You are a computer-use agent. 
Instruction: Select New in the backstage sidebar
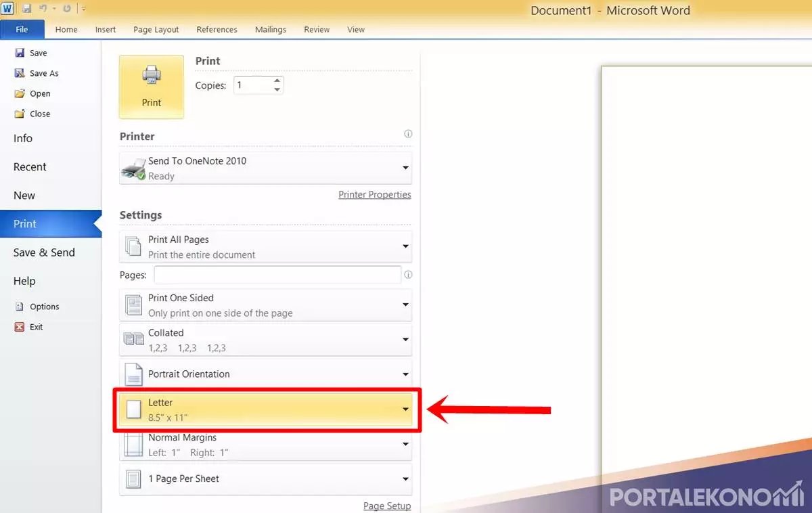pyautogui.click(x=24, y=195)
